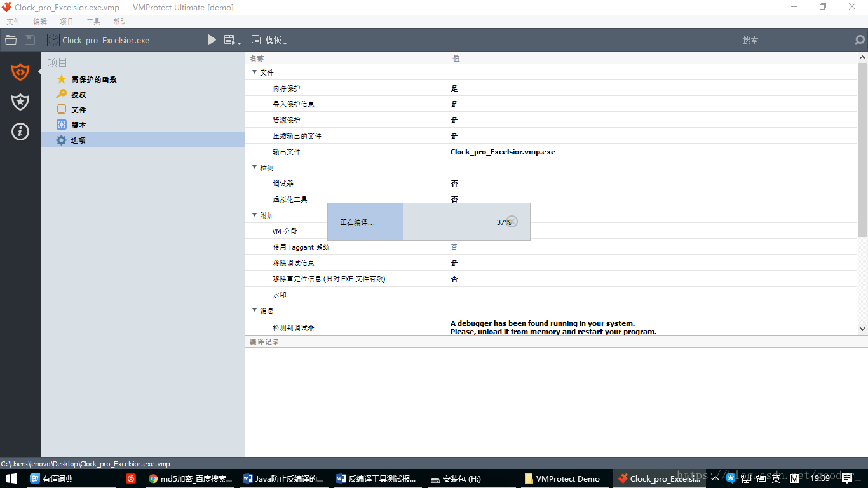Switch to Word 反编译工具测试报 taskbar document

pos(377,478)
